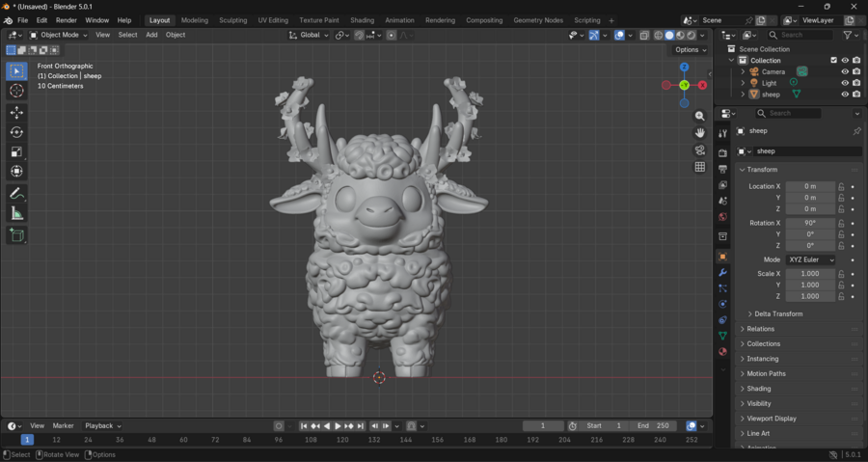Open the XYZ Euler rotation mode dropdown
Screen dimensions: 868x462
coord(810,260)
